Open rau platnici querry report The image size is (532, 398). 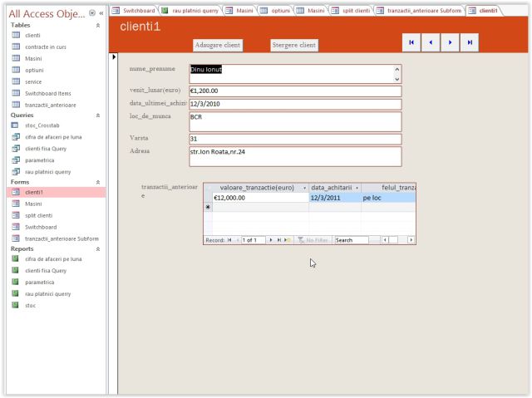pos(48,294)
